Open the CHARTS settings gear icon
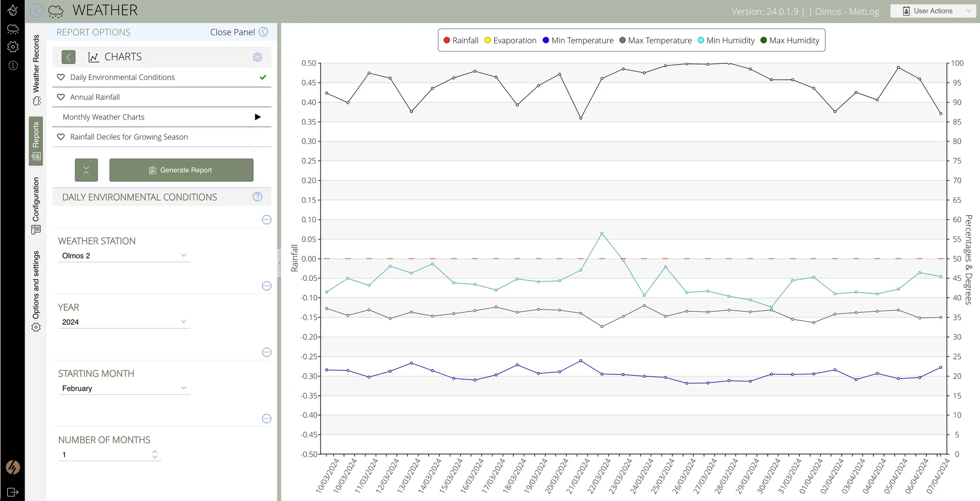This screenshot has width=980, height=501. pyautogui.click(x=258, y=57)
